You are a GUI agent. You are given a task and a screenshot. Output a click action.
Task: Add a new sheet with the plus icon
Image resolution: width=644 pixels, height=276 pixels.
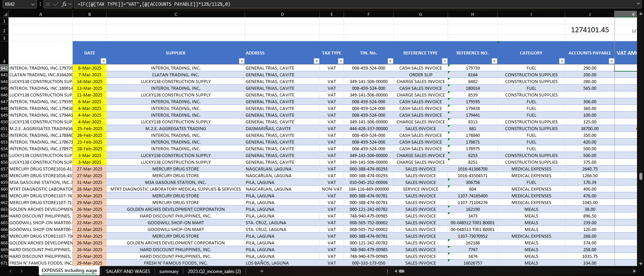click(262, 271)
